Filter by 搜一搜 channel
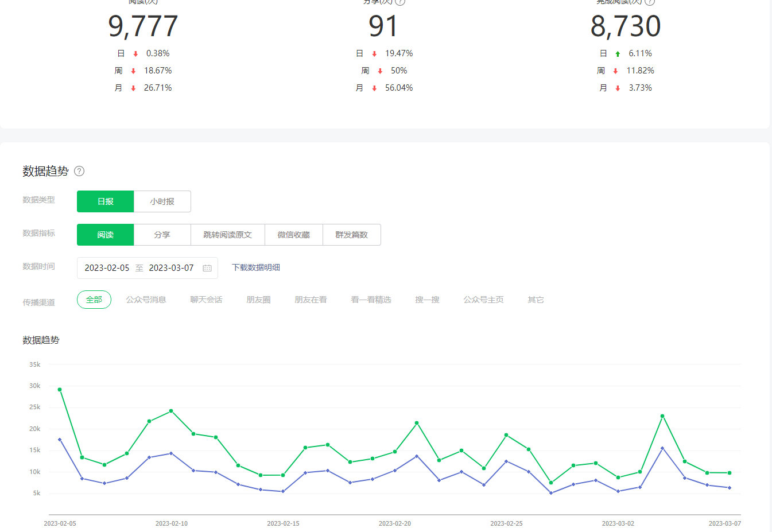 (x=427, y=300)
